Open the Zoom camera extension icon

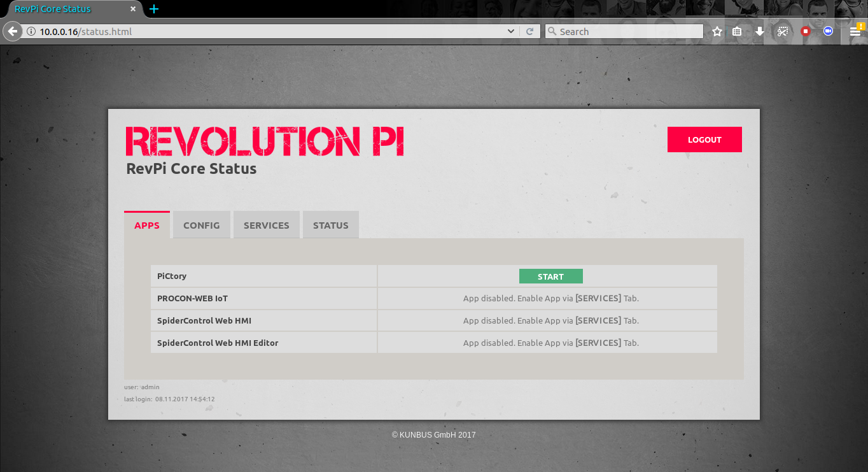click(827, 31)
